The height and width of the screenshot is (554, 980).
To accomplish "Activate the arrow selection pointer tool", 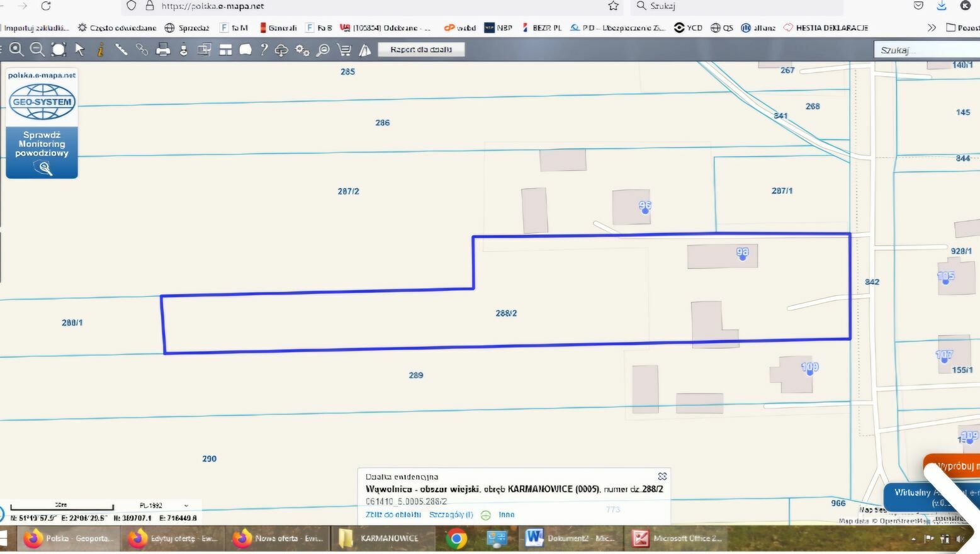I will [80, 50].
